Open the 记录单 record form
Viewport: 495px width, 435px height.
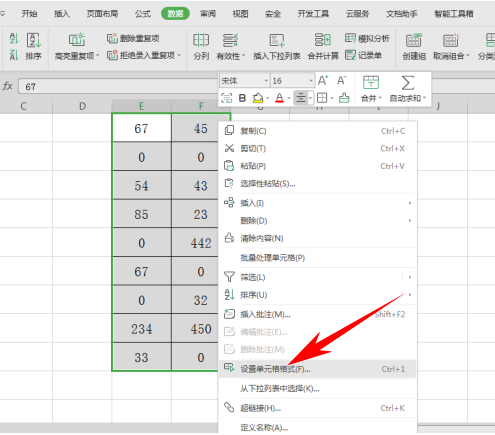(x=363, y=55)
